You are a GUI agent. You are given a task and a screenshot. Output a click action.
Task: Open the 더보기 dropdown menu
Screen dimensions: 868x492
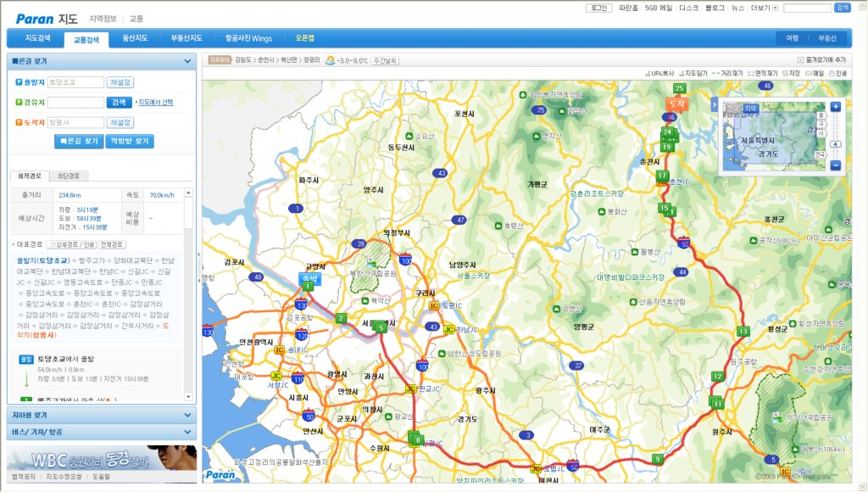(765, 8)
